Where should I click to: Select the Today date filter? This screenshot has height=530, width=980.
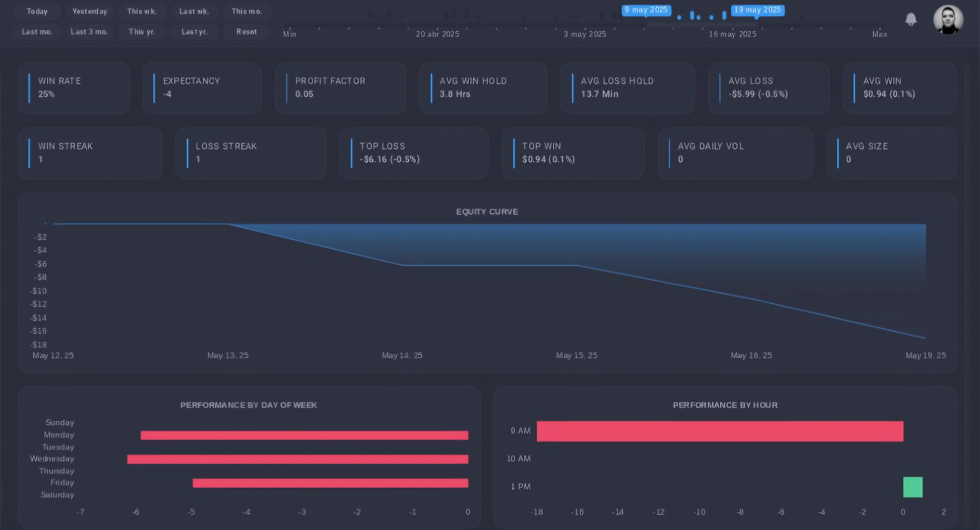coord(37,11)
